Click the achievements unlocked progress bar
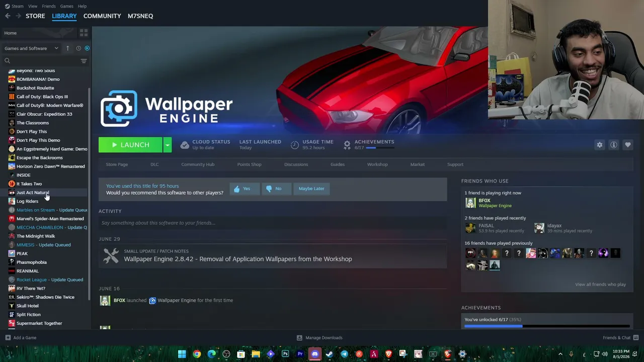644x362 pixels. [x=547, y=326]
